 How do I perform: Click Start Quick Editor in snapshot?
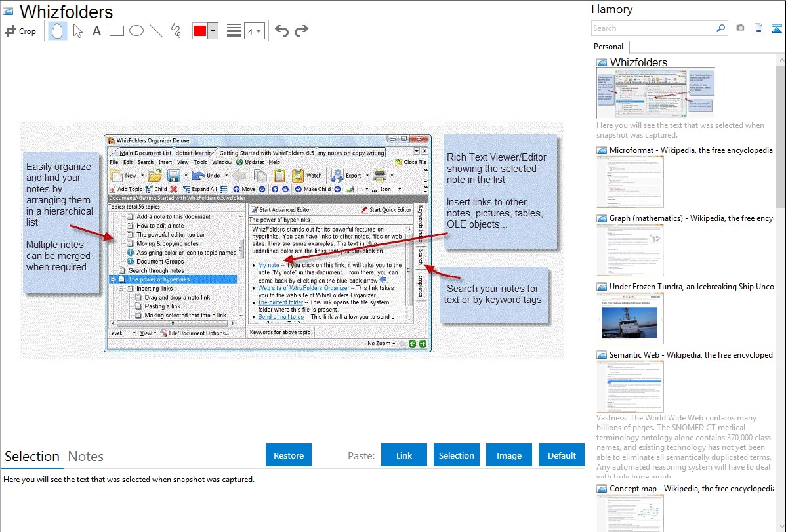[x=386, y=210]
